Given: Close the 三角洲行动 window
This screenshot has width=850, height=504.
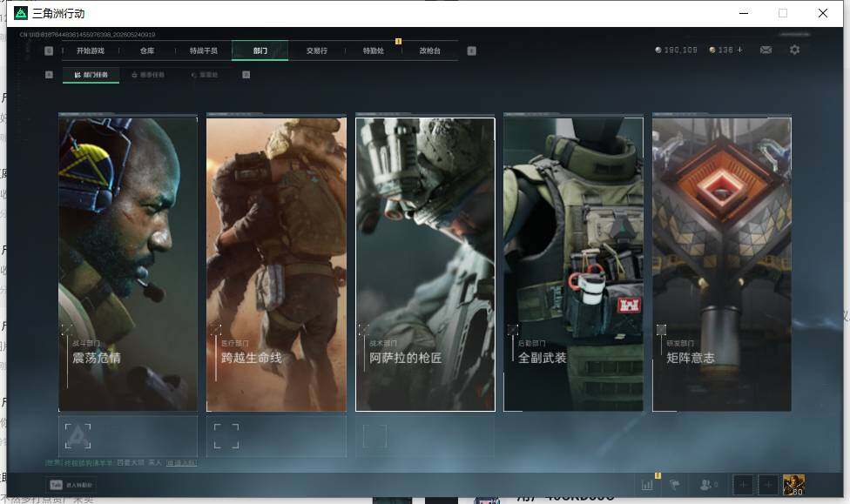Looking at the screenshot, I should (823, 13).
